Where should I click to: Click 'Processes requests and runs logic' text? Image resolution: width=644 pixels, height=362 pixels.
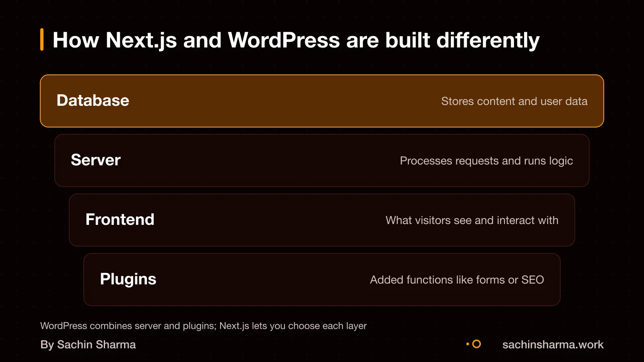[x=486, y=161]
